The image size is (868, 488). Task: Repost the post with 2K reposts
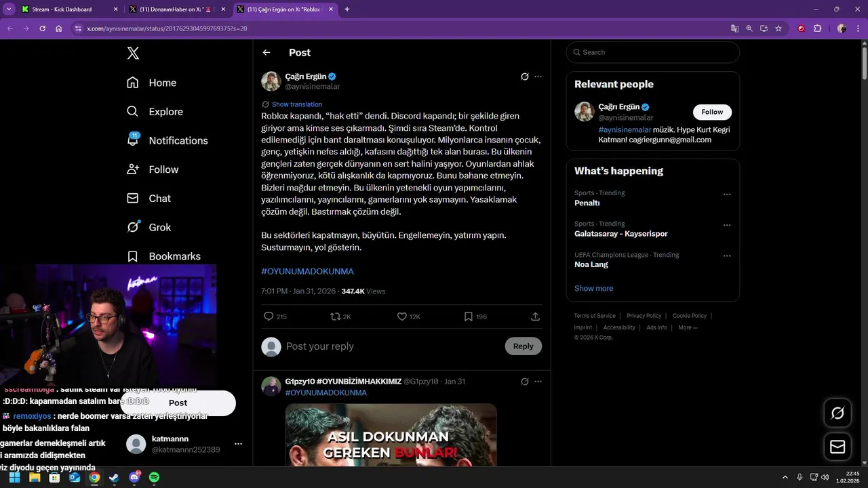(335, 317)
